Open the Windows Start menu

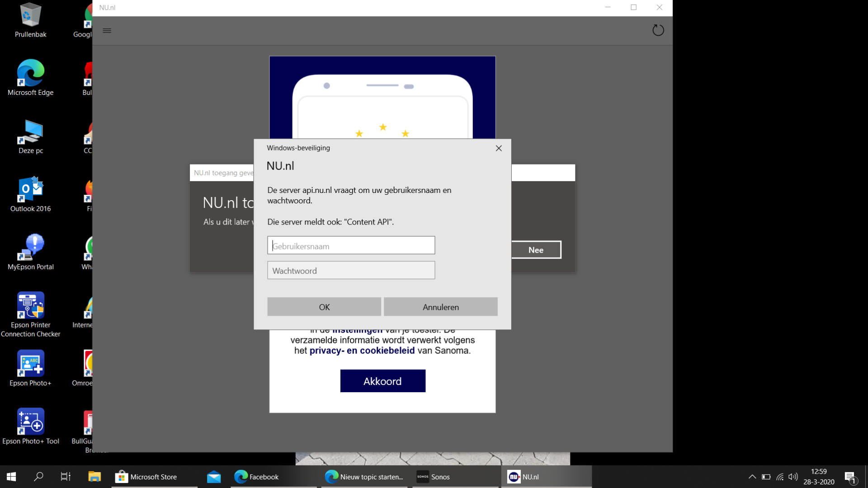11,477
